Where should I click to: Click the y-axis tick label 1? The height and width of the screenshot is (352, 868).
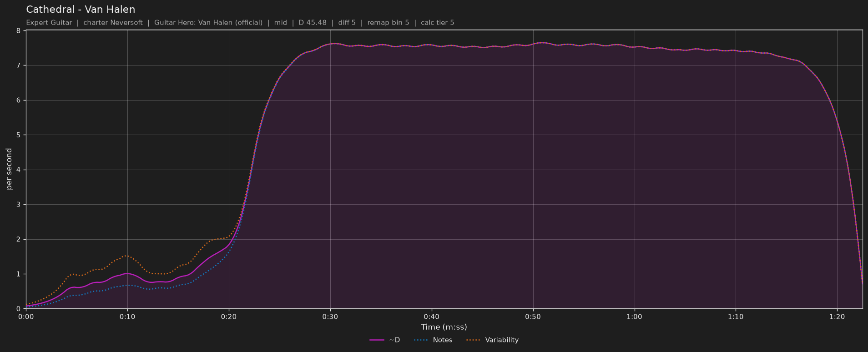coord(19,274)
